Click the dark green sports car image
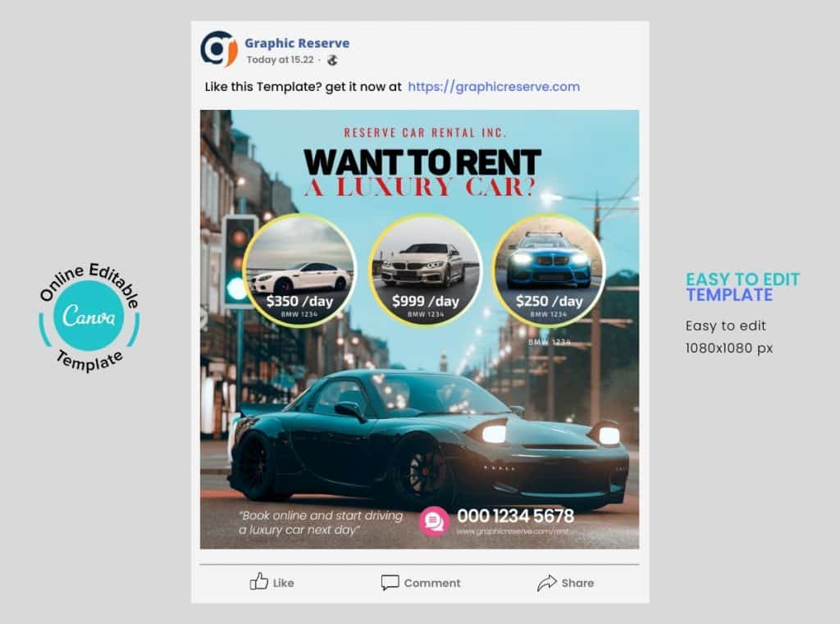This screenshot has height=624, width=840. (x=427, y=439)
